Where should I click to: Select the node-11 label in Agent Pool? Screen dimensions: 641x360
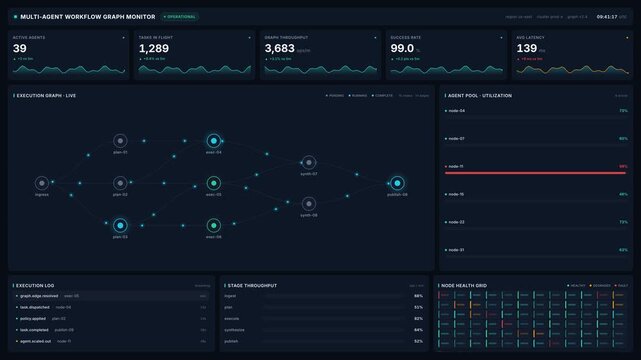click(456, 166)
